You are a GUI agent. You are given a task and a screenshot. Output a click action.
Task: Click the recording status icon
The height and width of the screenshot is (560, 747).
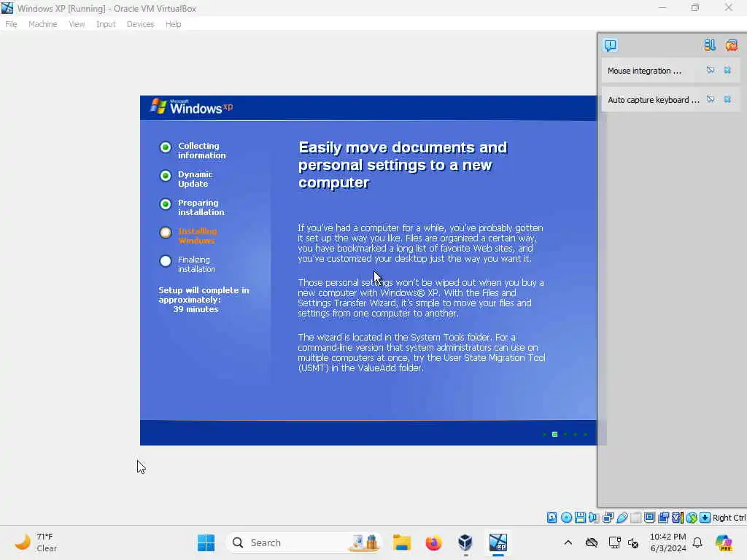tap(663, 518)
